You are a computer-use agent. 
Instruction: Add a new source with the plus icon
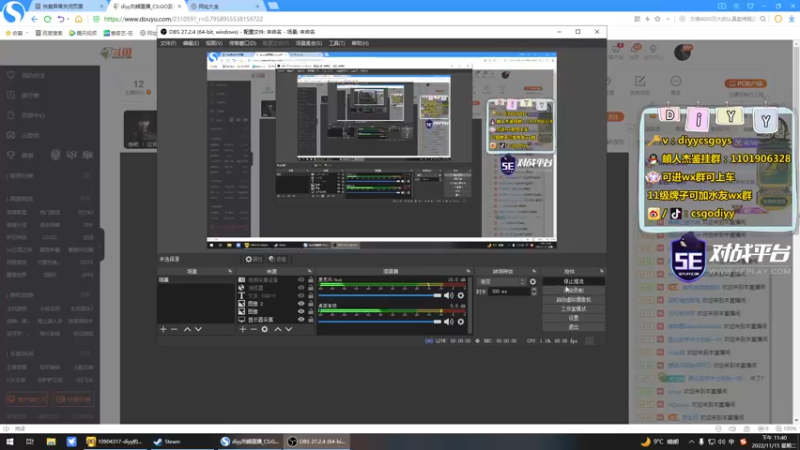(243, 330)
